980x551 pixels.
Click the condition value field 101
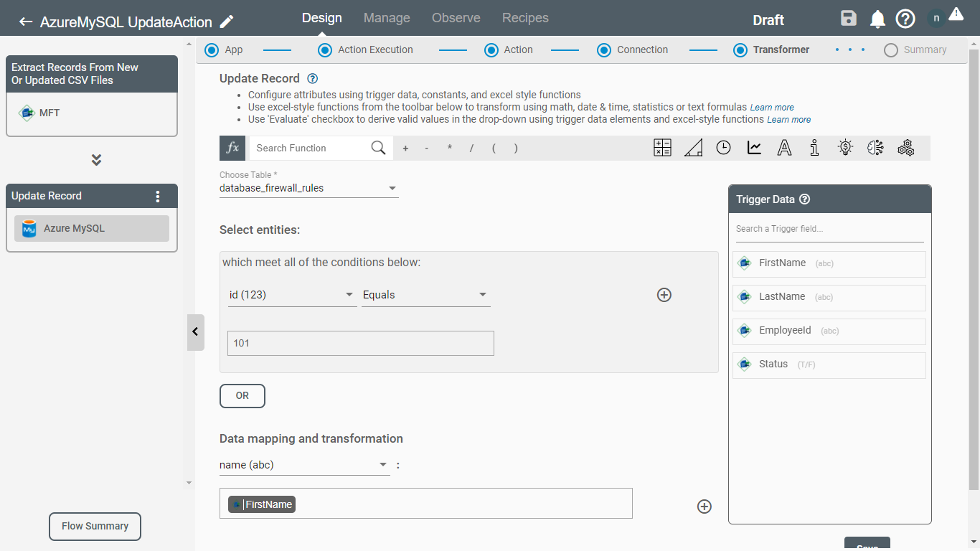click(361, 343)
